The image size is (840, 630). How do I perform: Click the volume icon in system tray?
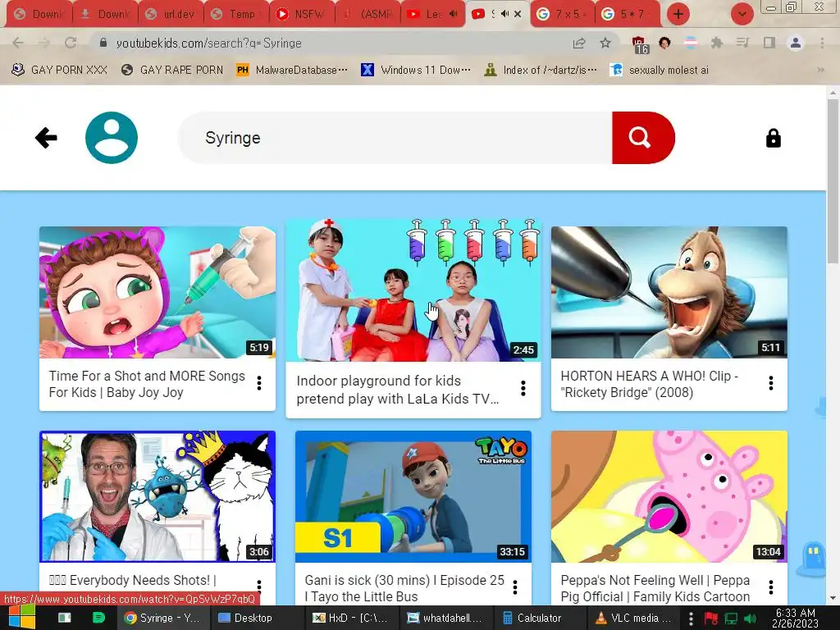[750, 619]
